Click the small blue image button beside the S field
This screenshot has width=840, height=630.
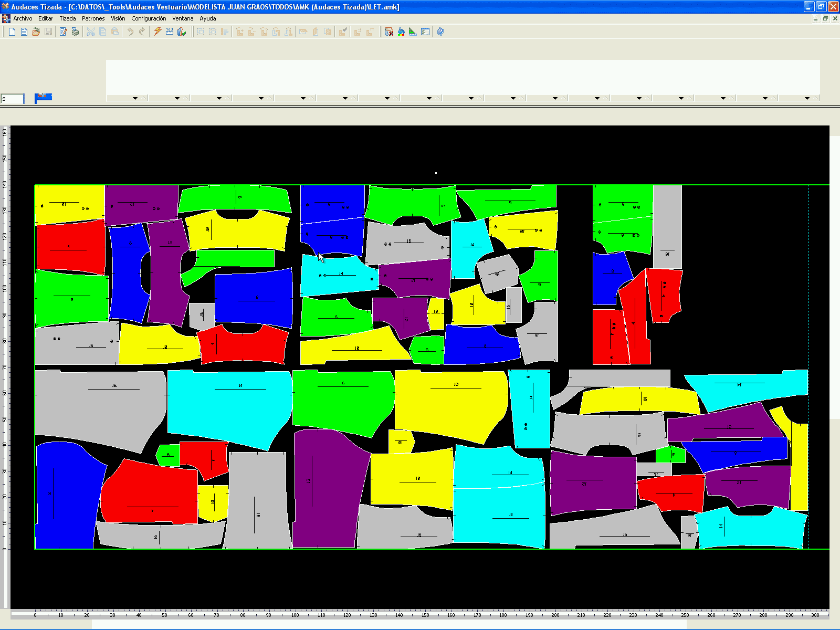pyautogui.click(x=43, y=98)
